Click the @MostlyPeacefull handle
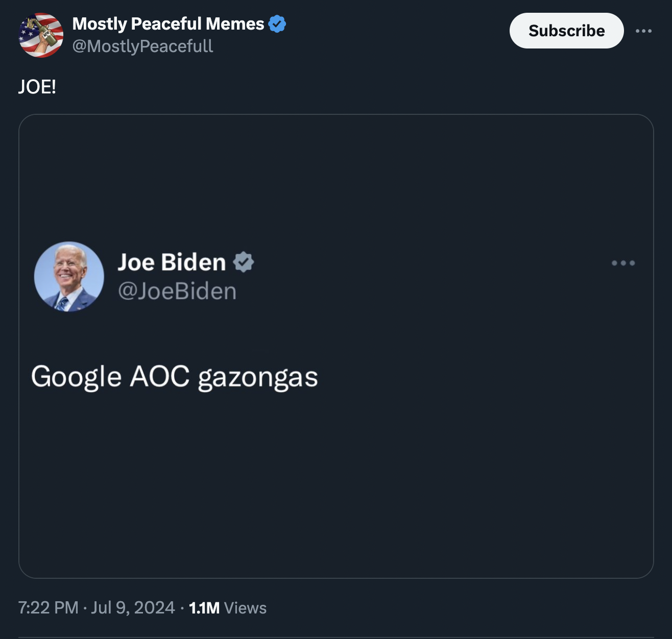The width and height of the screenshot is (672, 639). (142, 46)
